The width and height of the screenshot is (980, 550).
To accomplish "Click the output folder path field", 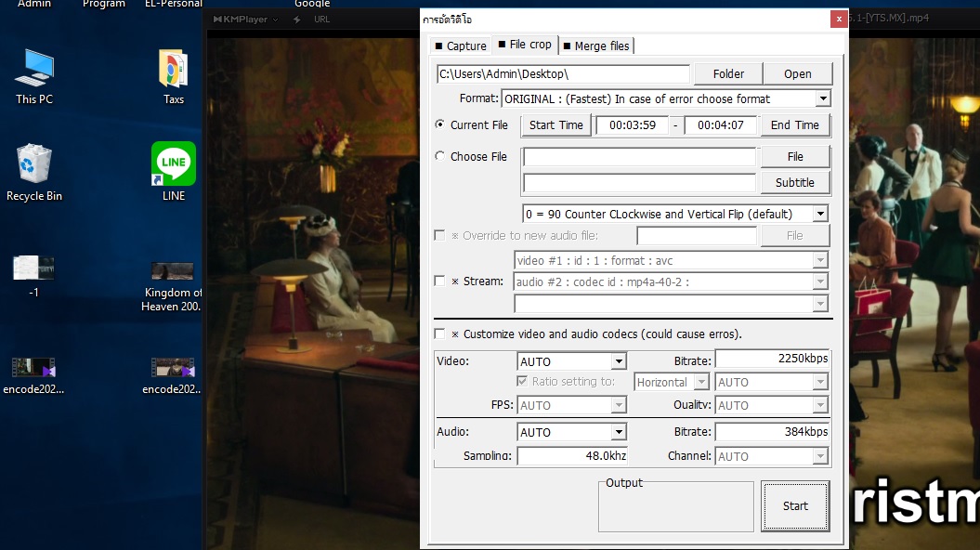I will coord(563,73).
